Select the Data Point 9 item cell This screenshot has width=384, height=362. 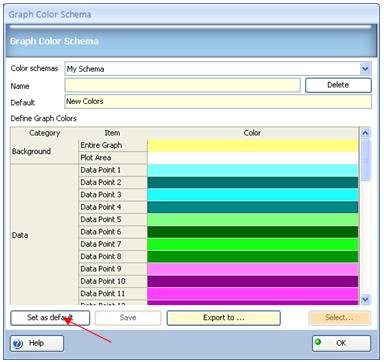(113, 269)
